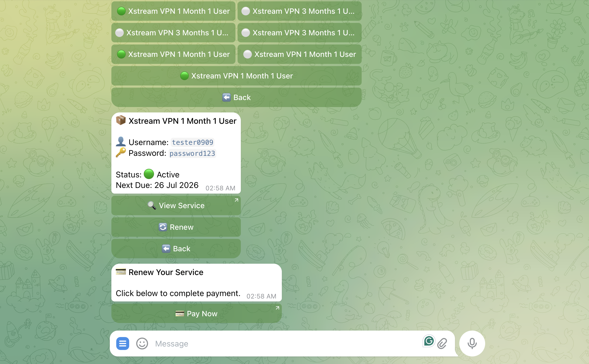The image size is (589, 364).
Task: Click the external link arrow on View Service
Action: tap(236, 200)
